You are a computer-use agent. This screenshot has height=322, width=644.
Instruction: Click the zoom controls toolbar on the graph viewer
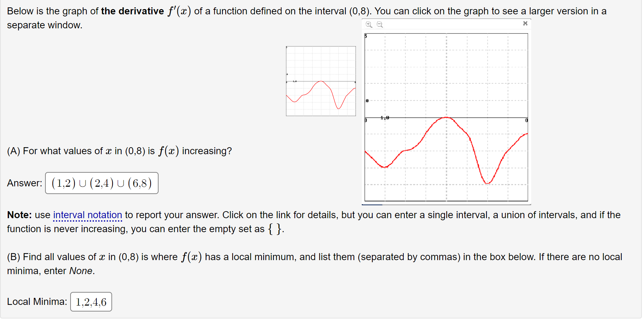[x=374, y=24]
